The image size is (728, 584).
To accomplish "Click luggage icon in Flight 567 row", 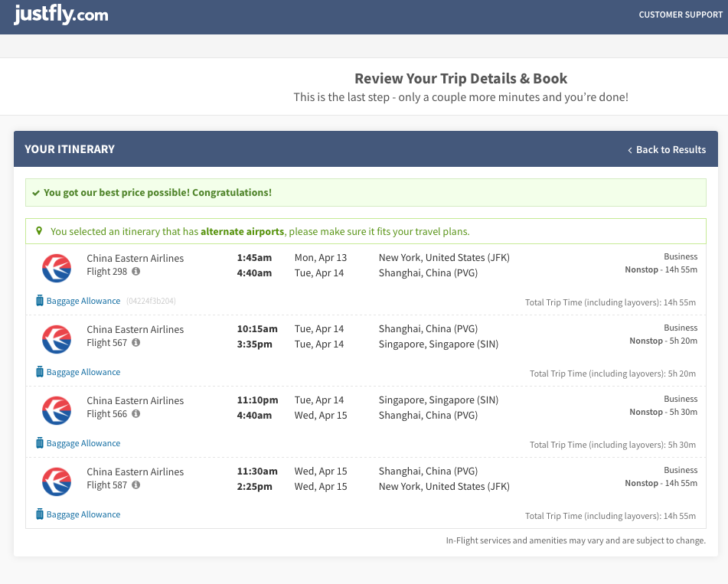I will click(x=40, y=371).
